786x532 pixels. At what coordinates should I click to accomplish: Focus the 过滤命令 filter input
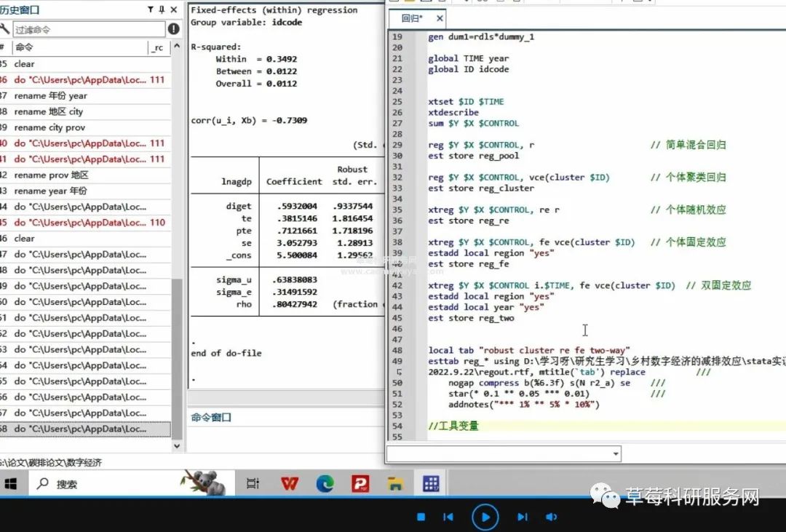pyautogui.click(x=88, y=30)
